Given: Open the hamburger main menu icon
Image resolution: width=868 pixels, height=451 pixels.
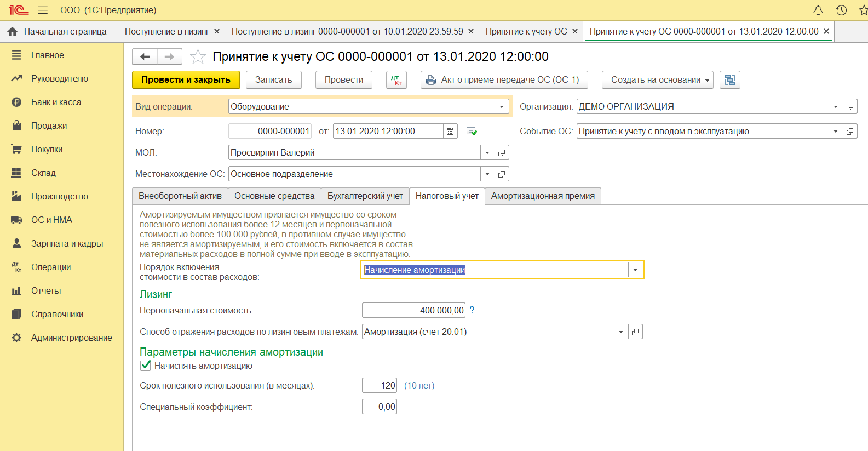Looking at the screenshot, I should [x=43, y=10].
